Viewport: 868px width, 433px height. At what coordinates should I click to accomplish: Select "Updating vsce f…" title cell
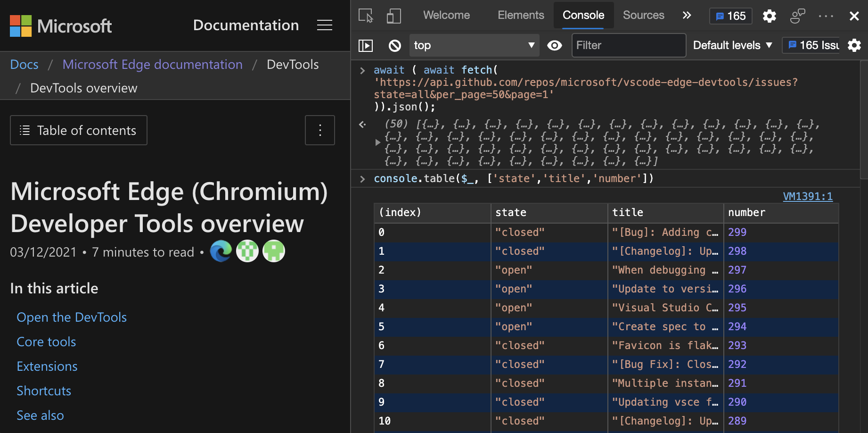pos(665,402)
